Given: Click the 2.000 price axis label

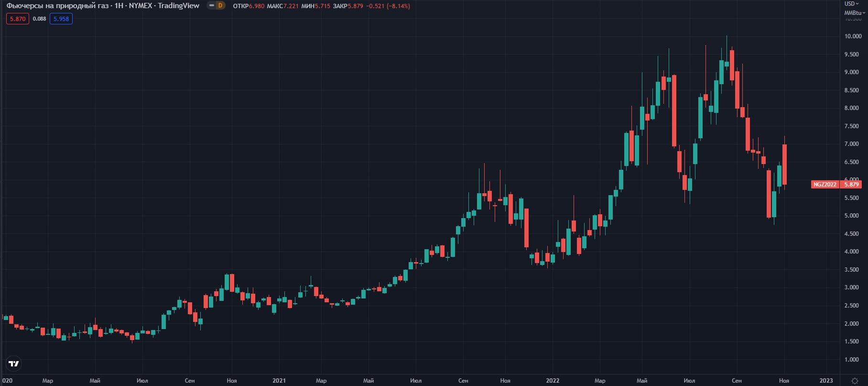Looking at the screenshot, I should point(852,324).
